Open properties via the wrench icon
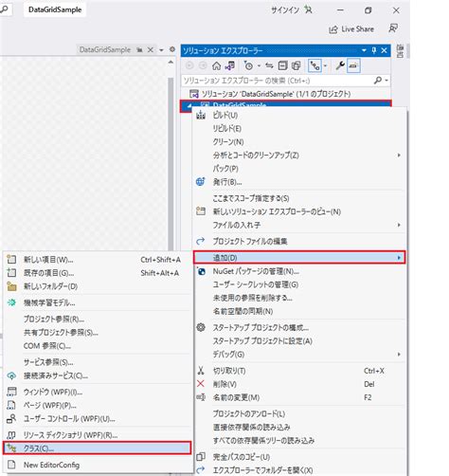The image size is (449, 476). (x=340, y=65)
